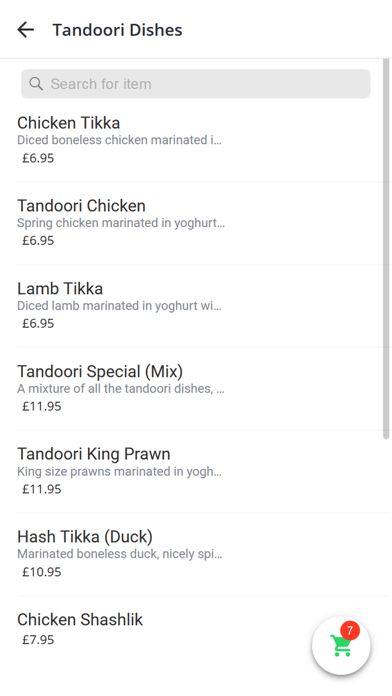Screen dimensions: 392x696
Task: Select the Chicken Shashlik dish
Action: 164,629
